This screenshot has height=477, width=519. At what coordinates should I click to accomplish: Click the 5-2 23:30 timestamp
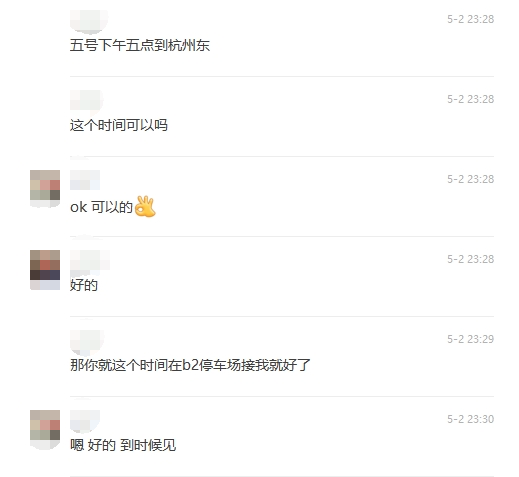click(x=470, y=419)
